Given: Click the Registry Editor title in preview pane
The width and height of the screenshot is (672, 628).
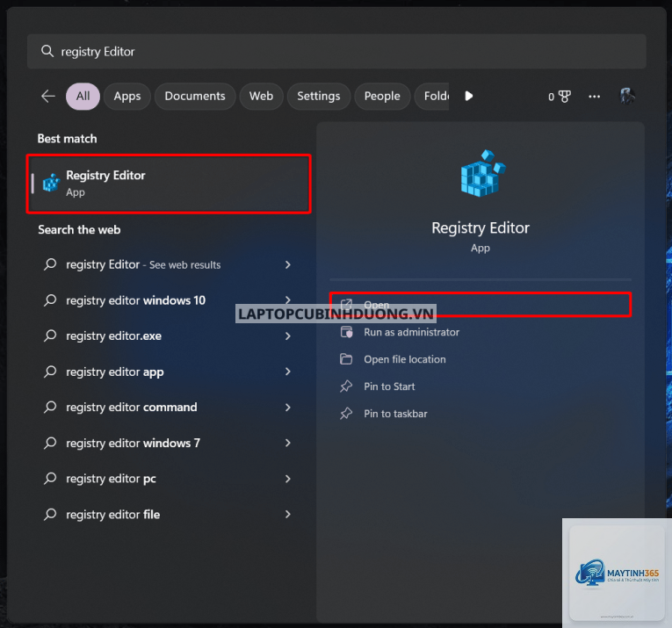Looking at the screenshot, I should pyautogui.click(x=481, y=227).
